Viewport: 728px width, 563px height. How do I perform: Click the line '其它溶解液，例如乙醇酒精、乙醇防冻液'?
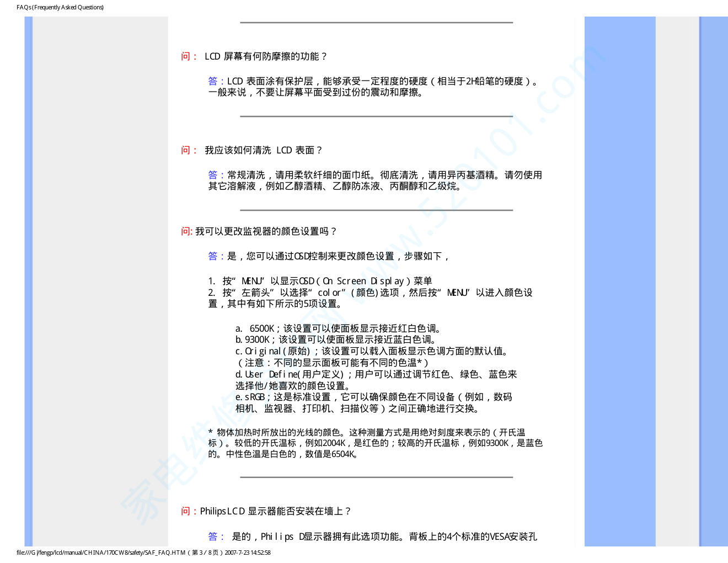pyautogui.click(x=336, y=186)
